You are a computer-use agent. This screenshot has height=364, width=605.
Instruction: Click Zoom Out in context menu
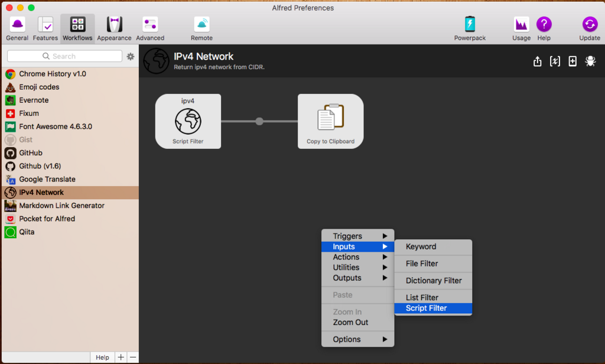357,322
